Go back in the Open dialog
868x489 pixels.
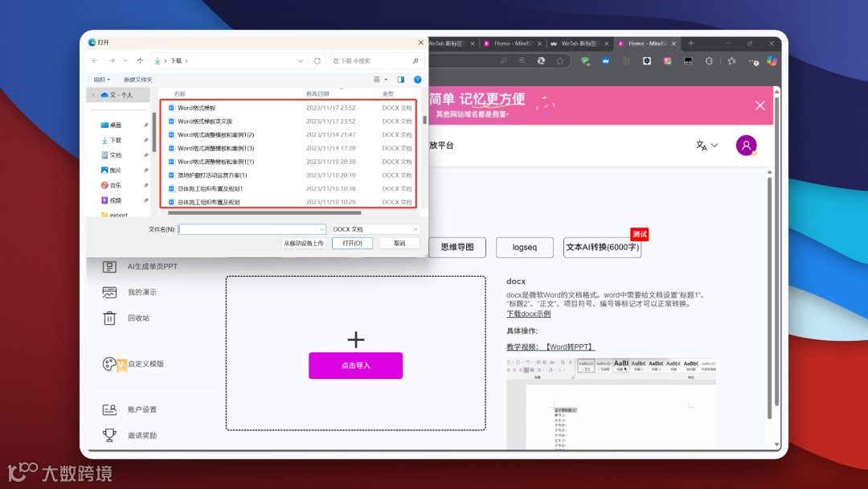[x=95, y=60]
